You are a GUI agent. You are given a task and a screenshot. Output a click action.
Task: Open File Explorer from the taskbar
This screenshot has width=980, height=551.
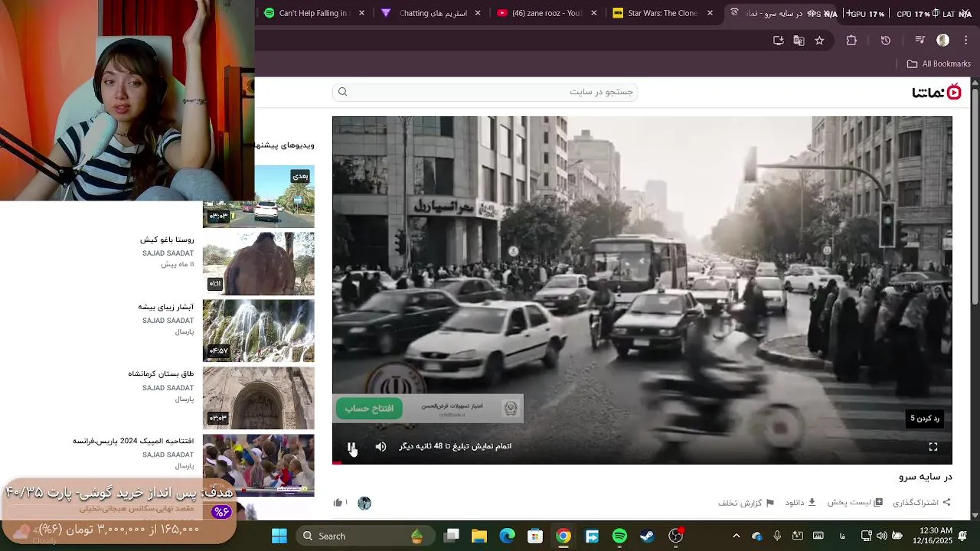coord(479,536)
